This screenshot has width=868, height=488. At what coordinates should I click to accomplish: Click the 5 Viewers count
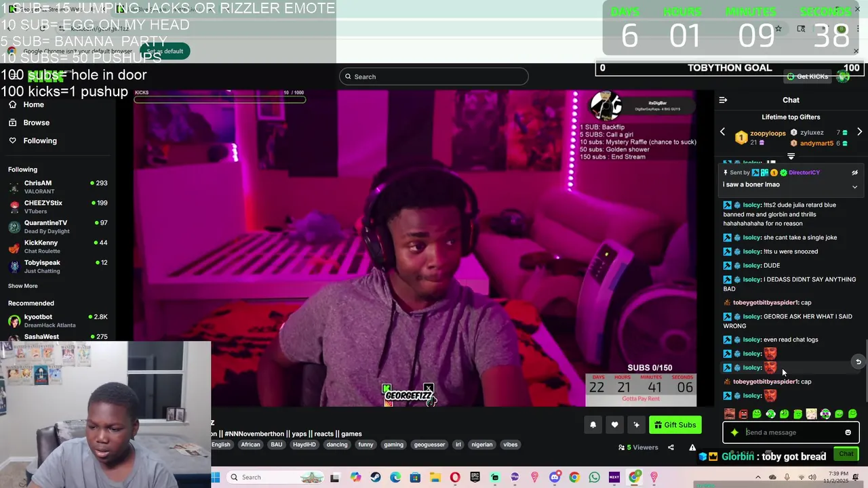[638, 447]
